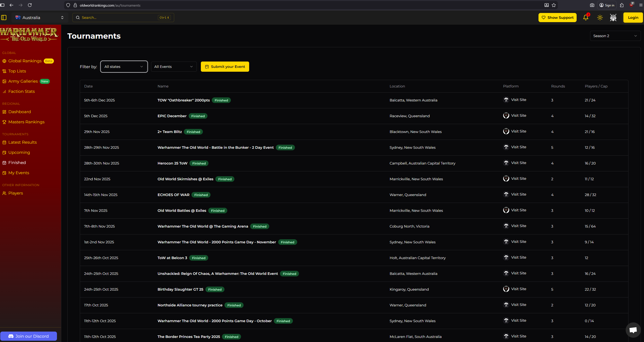The width and height of the screenshot is (644, 342).
Task: Go to Faction Stats in the sidebar
Action: pos(21,91)
